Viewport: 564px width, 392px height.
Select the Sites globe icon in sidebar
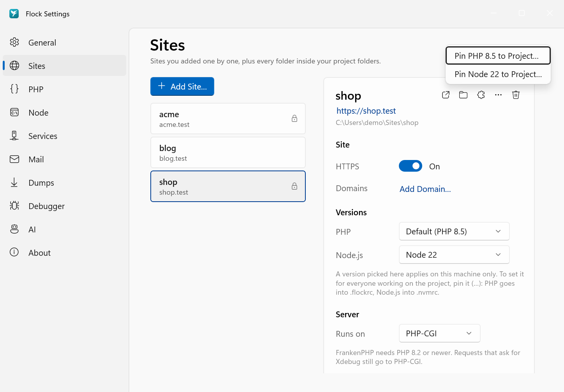14,66
